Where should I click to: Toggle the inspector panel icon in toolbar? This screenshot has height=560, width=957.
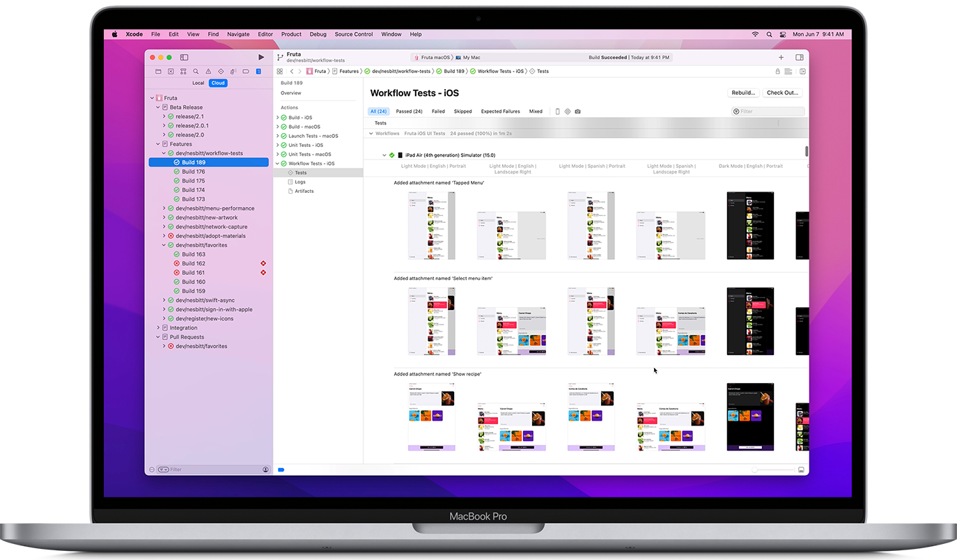point(799,57)
